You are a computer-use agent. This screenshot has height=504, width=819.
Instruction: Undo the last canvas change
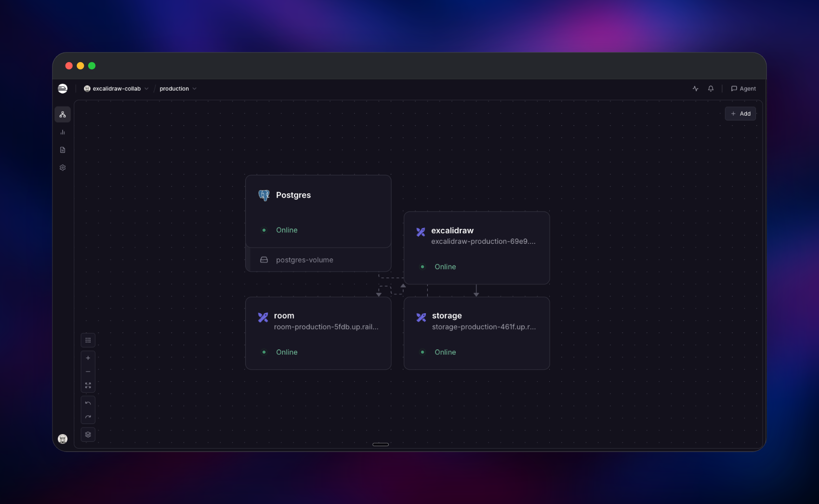(x=88, y=403)
